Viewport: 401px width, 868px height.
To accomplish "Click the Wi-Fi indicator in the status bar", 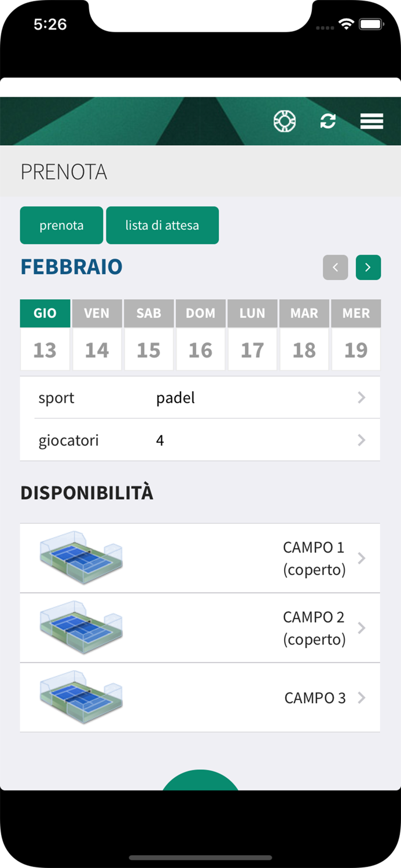I will tap(346, 24).
